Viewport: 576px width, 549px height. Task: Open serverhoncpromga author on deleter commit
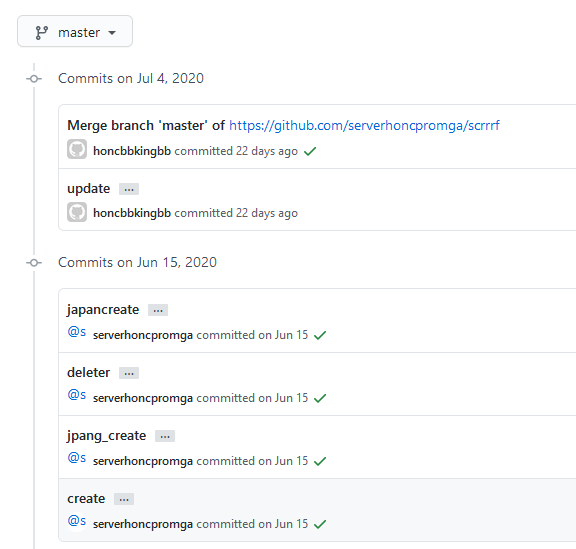point(143,398)
